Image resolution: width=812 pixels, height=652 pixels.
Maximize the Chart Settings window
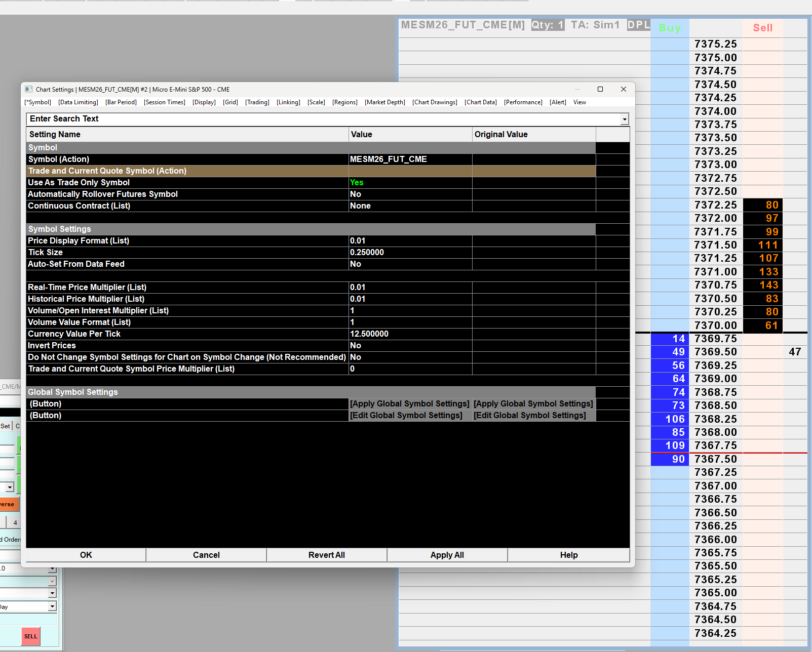tap(600, 89)
